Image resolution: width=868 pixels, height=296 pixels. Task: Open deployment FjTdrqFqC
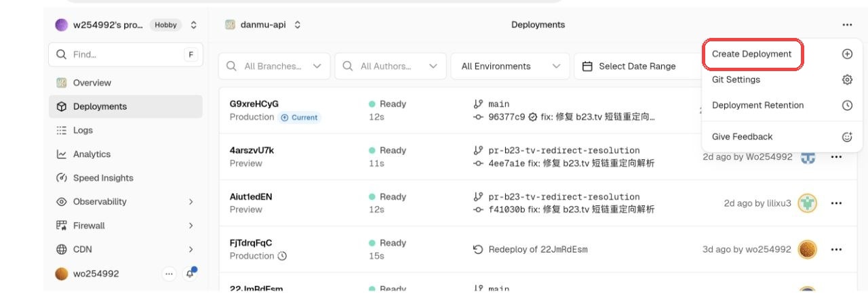pos(251,242)
